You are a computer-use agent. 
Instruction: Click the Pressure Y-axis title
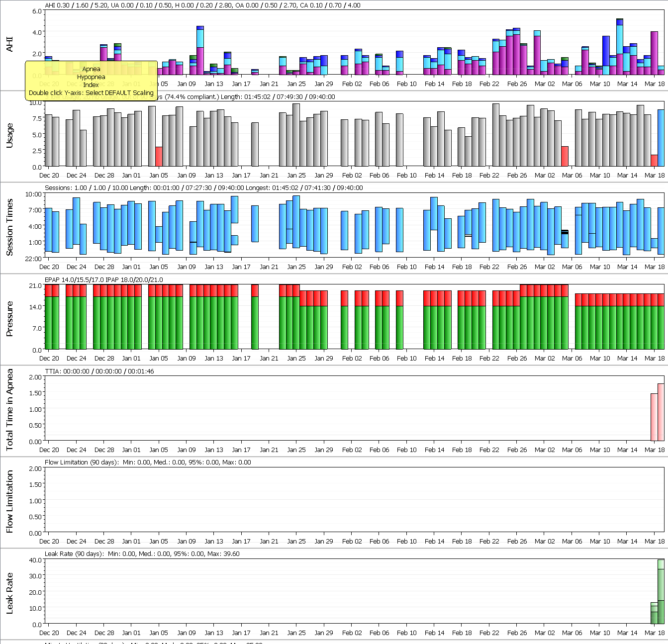pos(10,319)
